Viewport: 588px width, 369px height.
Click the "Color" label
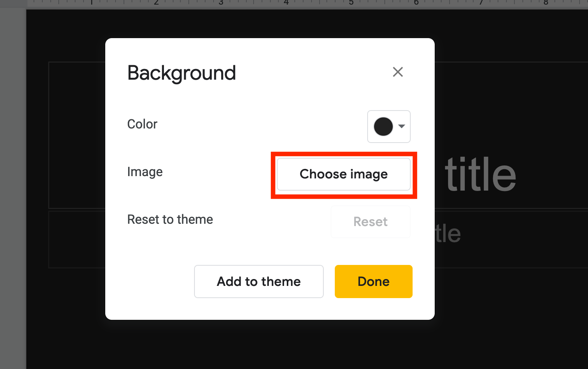tap(142, 124)
